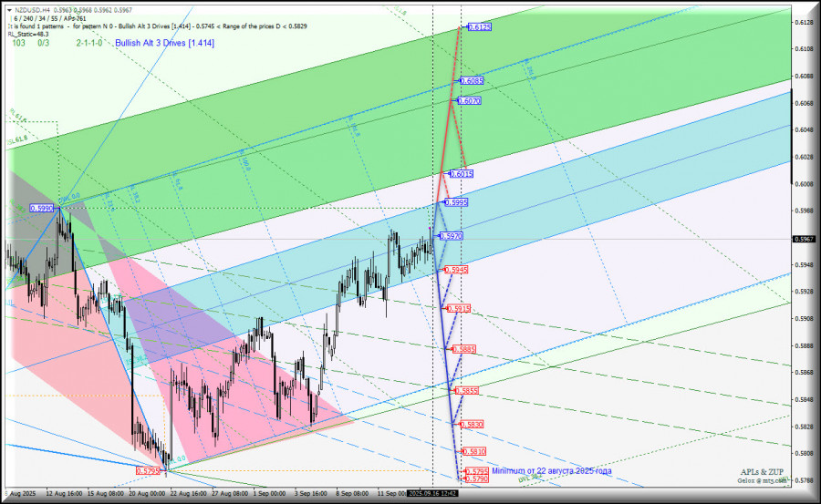Click the 0.6070 blue price marker
Screen dimensions: 821x504
pos(470,101)
